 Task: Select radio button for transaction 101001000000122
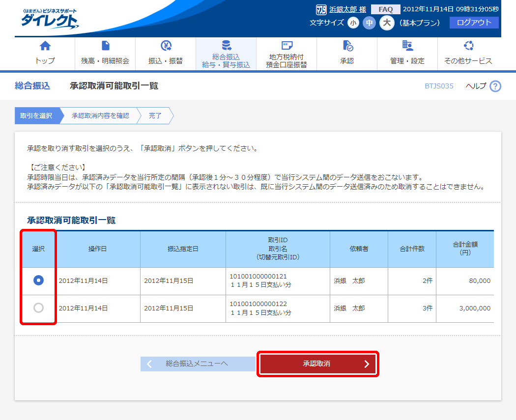(x=38, y=308)
